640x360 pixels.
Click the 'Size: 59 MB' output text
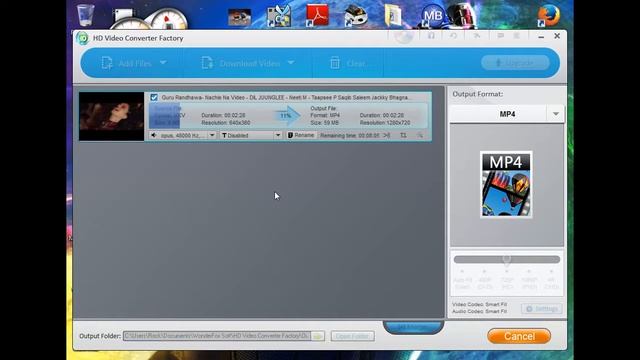324,122
